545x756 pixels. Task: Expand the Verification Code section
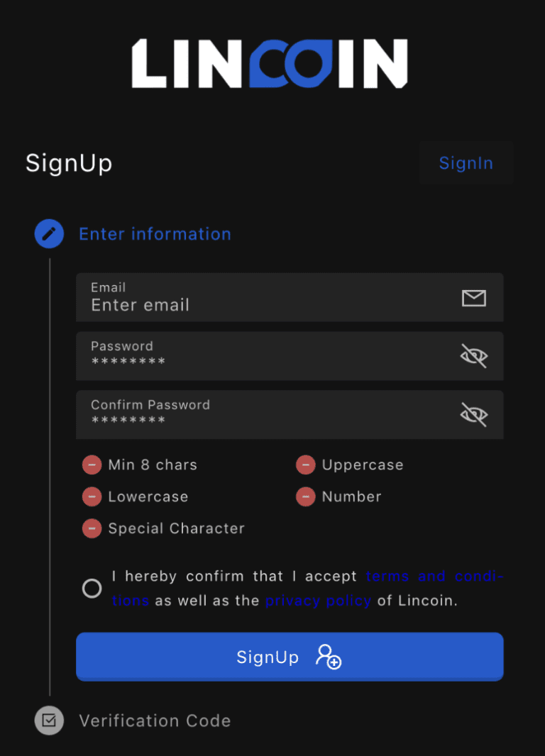tap(155, 721)
